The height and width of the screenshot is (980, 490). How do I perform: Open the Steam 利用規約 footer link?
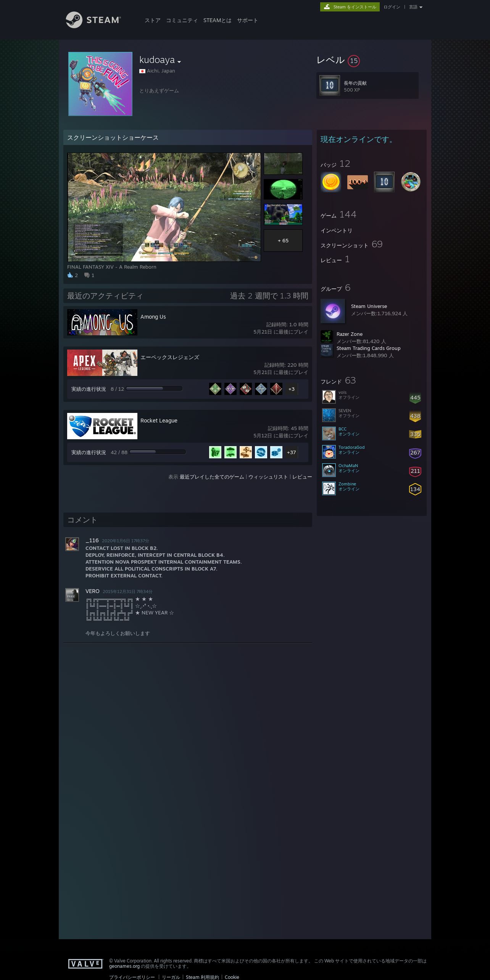click(203, 977)
